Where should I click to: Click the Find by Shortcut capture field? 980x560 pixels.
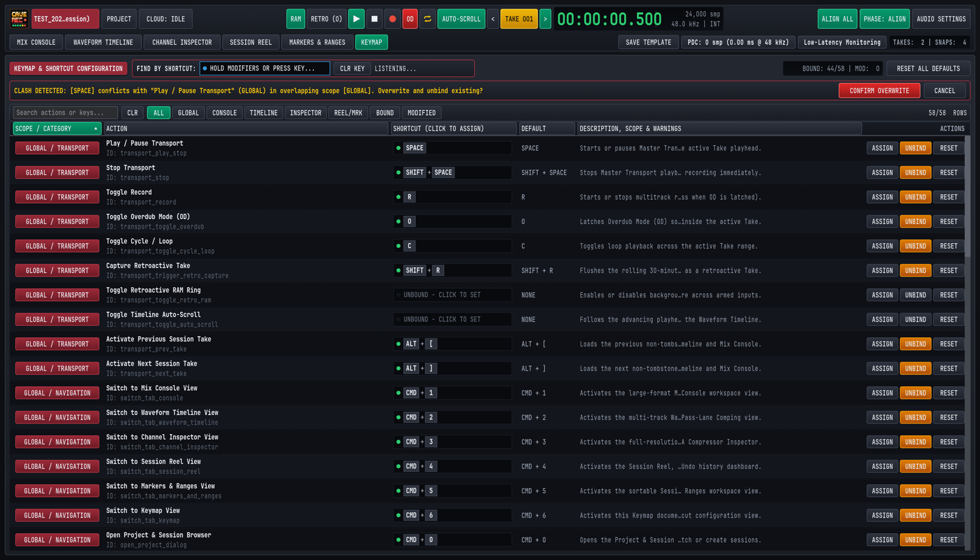point(265,68)
